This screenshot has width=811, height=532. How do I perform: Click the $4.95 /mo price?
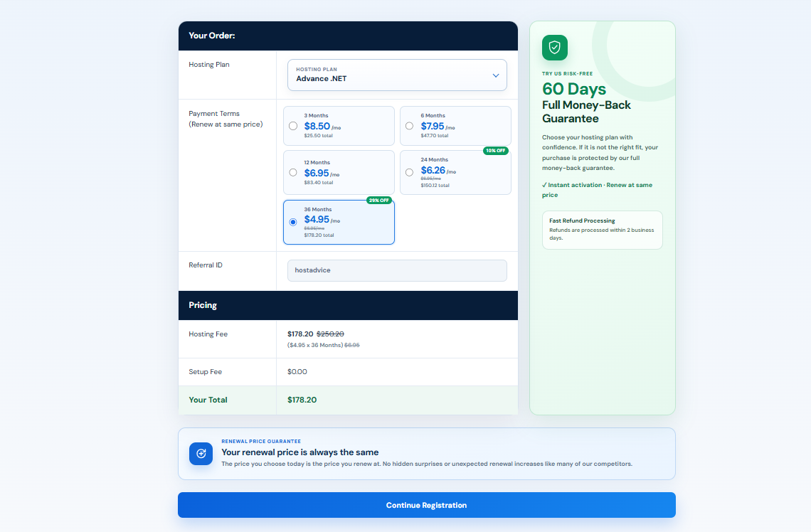tap(322, 219)
